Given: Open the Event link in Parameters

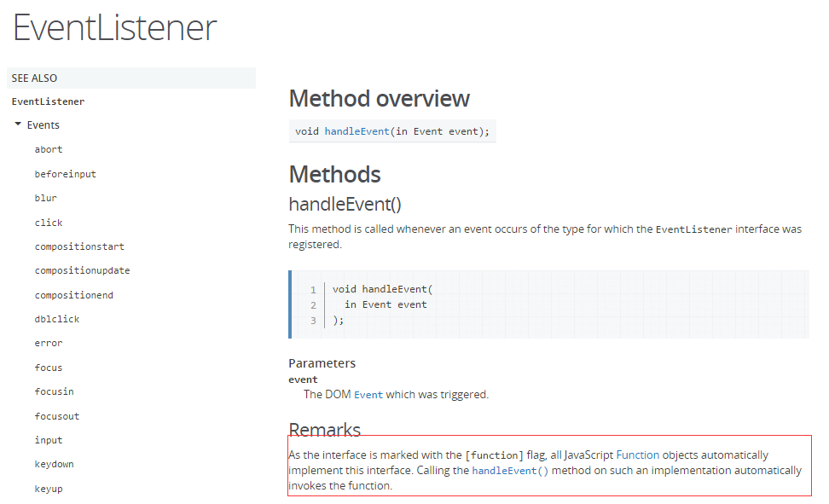Looking at the screenshot, I should click(368, 395).
